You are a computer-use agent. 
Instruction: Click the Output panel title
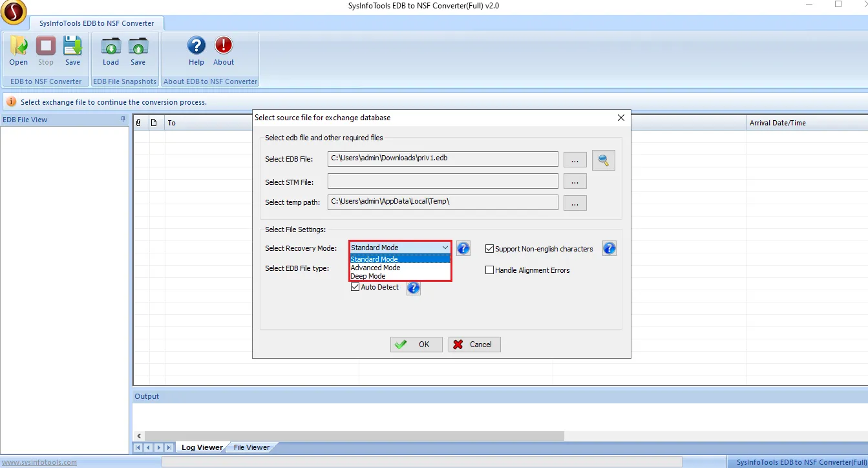pyautogui.click(x=147, y=396)
